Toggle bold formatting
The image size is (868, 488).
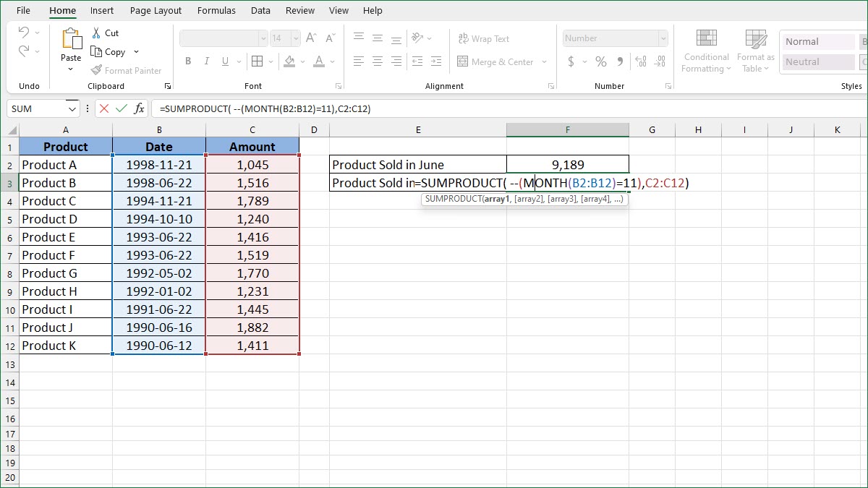[188, 61]
